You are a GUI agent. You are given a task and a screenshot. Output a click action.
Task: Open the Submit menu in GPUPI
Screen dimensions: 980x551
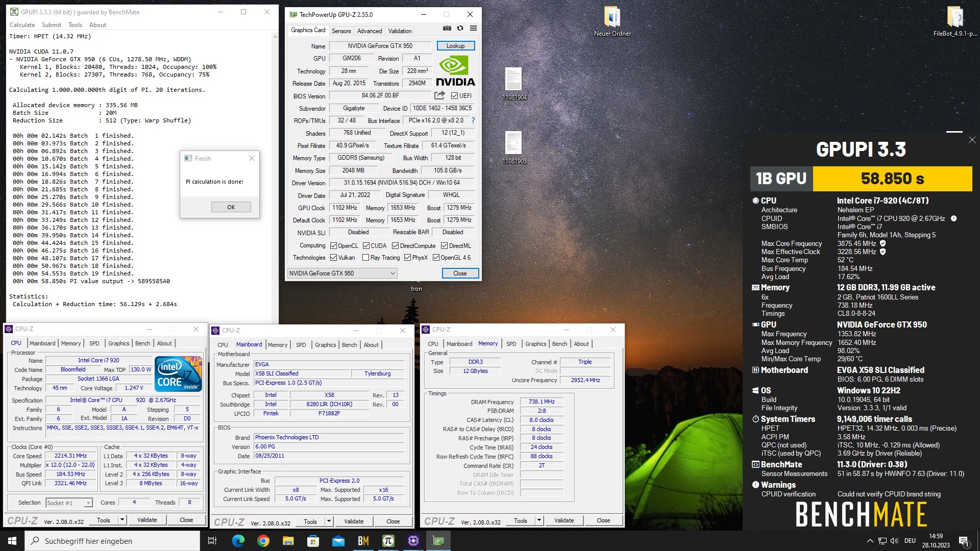pos(51,25)
